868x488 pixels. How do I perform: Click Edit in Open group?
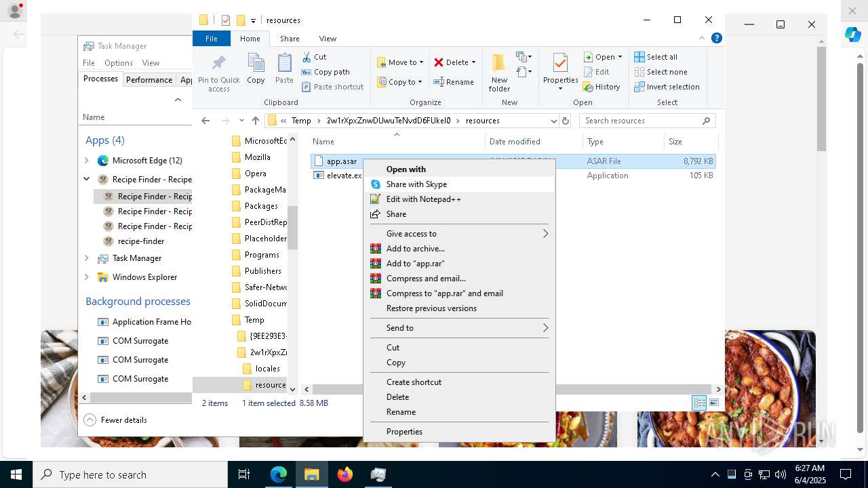tap(597, 72)
